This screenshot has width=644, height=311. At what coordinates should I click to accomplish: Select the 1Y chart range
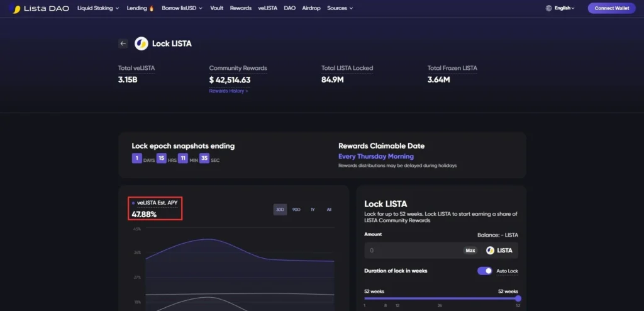coord(313,210)
